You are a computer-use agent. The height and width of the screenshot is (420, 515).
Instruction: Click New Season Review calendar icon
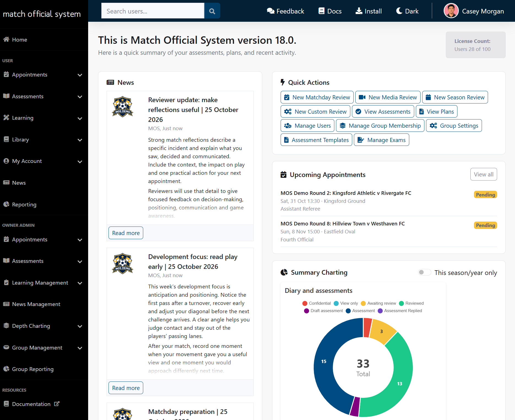428,97
